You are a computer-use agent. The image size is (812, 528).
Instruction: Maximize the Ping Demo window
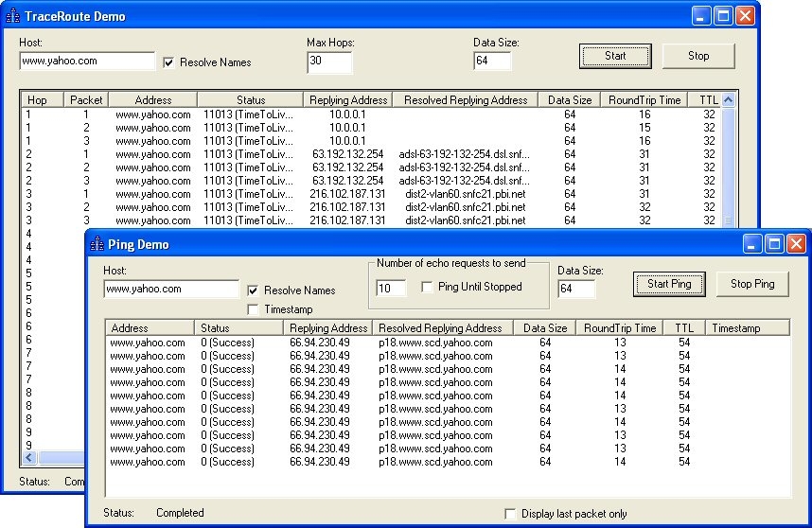[x=774, y=244]
